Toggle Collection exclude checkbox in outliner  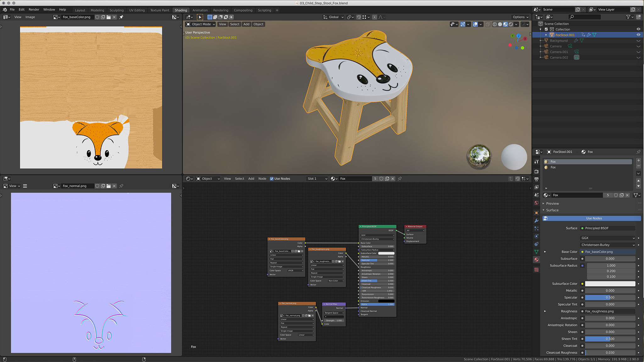coord(546,29)
